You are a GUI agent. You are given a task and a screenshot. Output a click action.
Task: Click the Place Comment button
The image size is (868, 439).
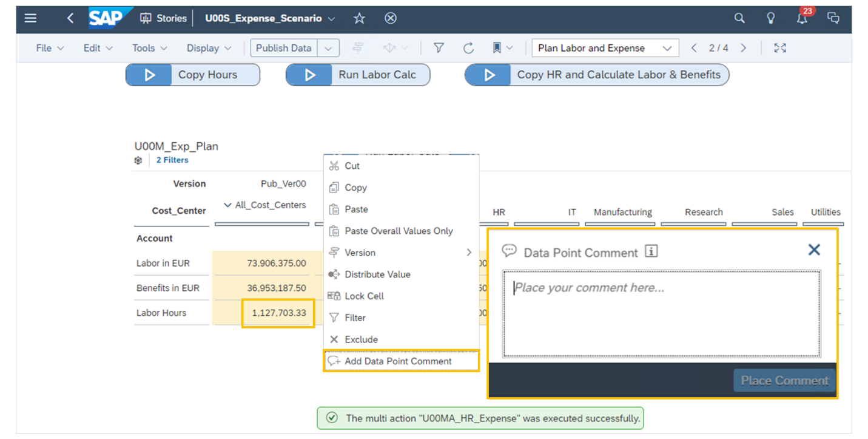coord(784,381)
